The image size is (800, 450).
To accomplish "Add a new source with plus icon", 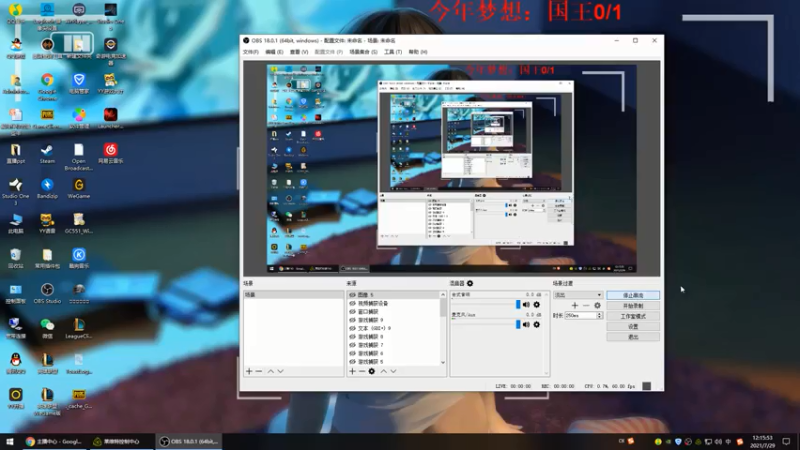I will [353, 371].
